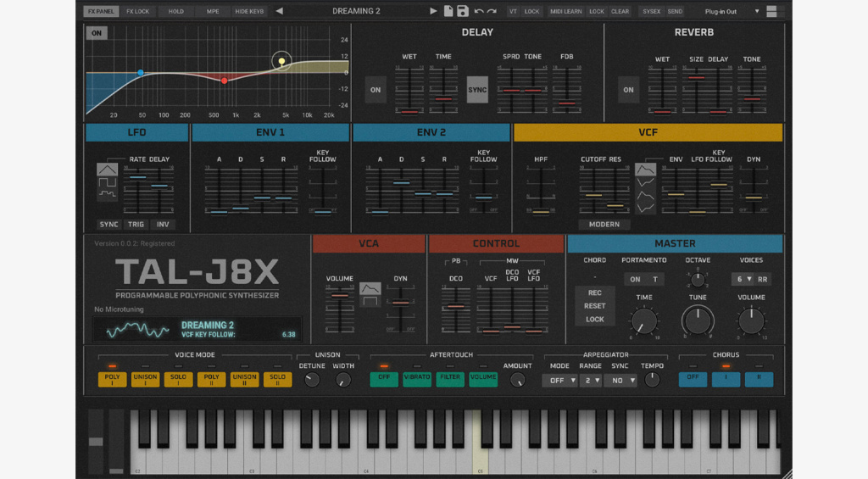
Task: Open the Arpeggiator Mode dropdown
Action: tap(560, 381)
